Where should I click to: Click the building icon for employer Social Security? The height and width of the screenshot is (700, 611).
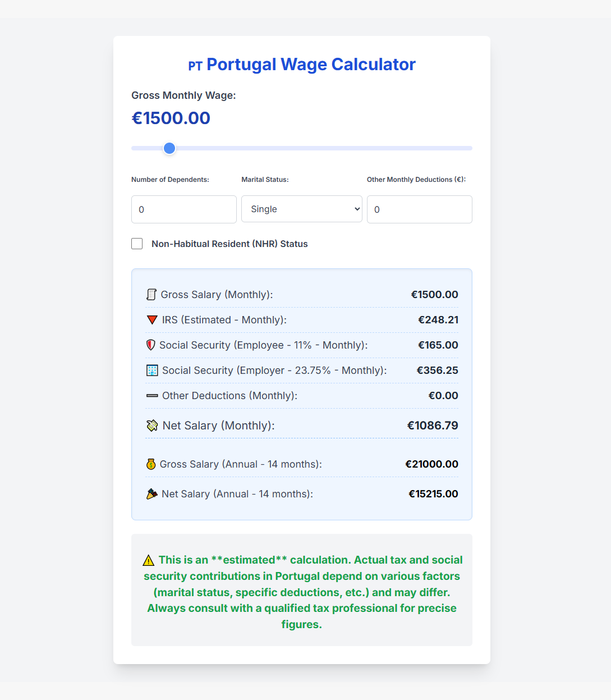(152, 370)
